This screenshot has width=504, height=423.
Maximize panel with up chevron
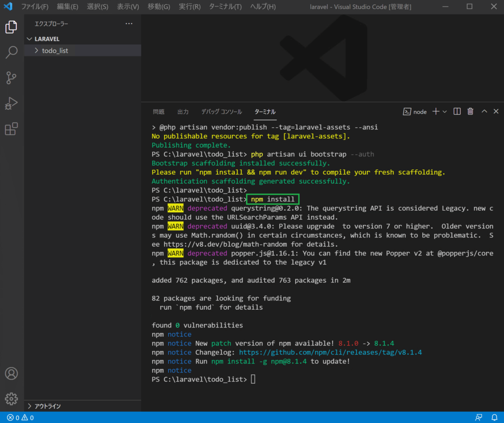click(x=484, y=111)
